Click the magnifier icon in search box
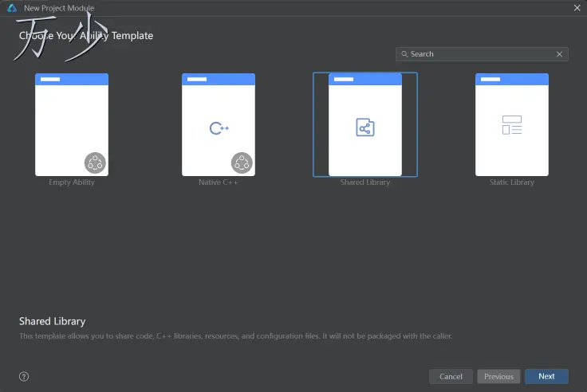 coord(404,54)
